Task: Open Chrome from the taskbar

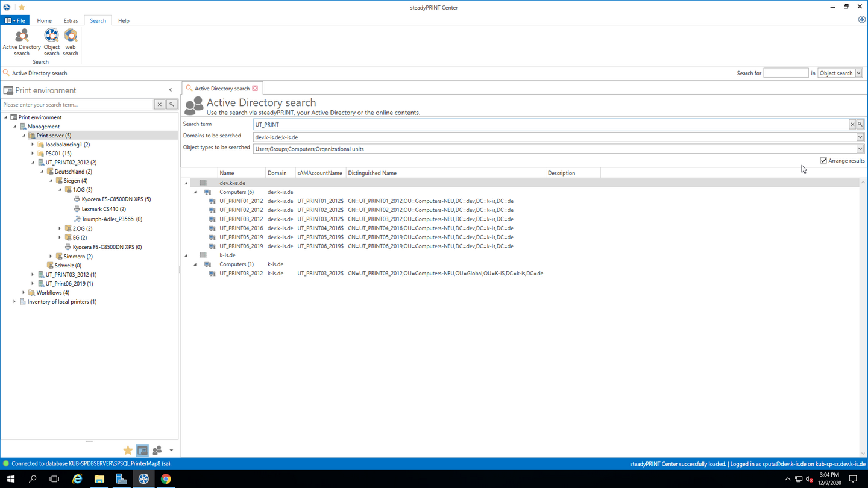Action: [x=166, y=479]
